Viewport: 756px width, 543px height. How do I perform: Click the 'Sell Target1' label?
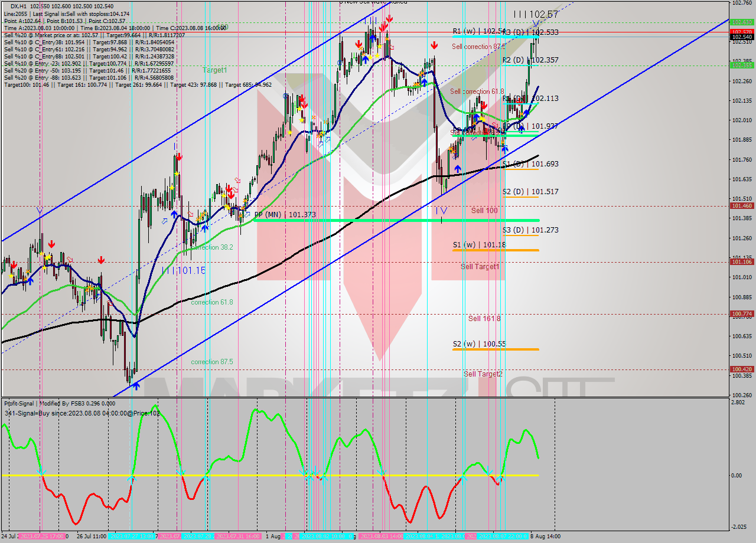coord(480,267)
